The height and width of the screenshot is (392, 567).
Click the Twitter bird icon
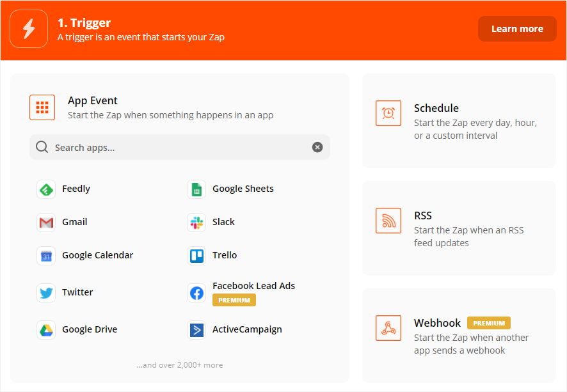pyautogui.click(x=46, y=293)
